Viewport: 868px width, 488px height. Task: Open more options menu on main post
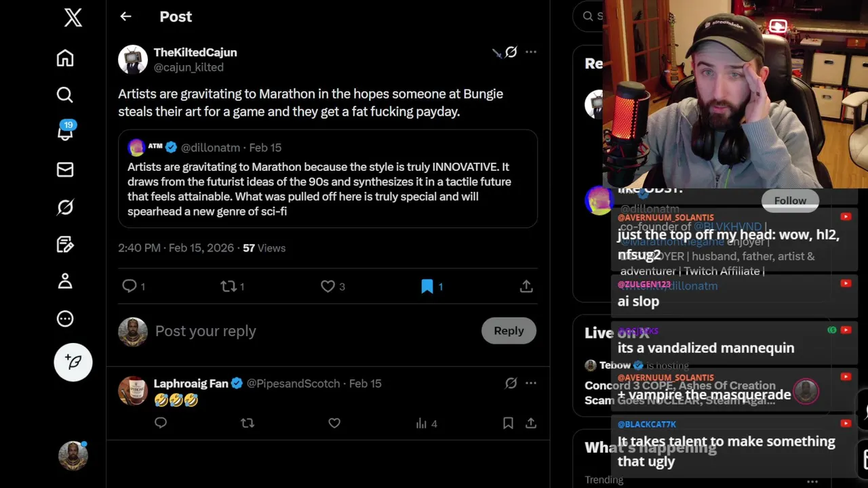531,52
